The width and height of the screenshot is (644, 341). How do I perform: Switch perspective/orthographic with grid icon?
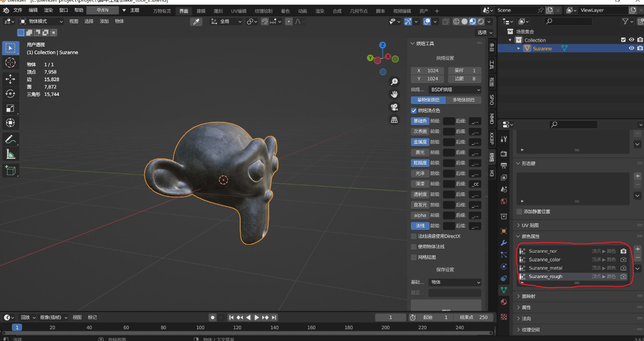[x=394, y=120]
